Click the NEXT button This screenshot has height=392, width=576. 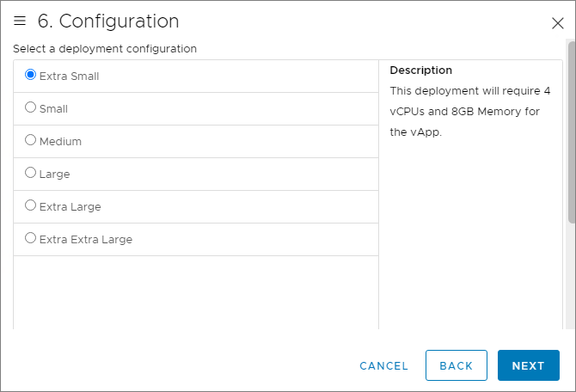point(528,365)
